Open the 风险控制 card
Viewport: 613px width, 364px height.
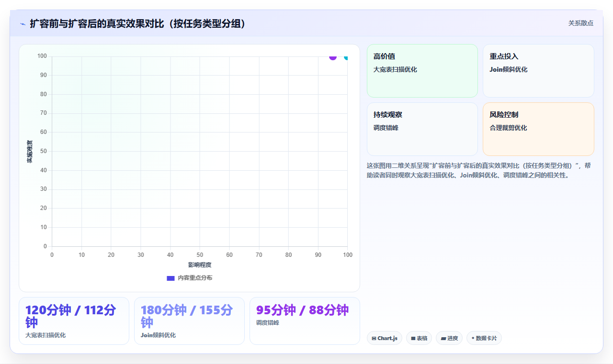pyautogui.click(x=538, y=129)
